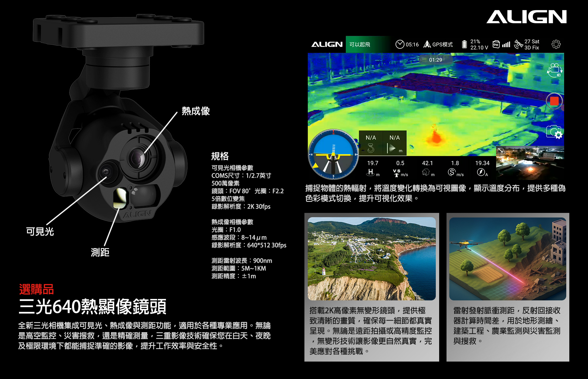Tap the attitude indicator compass dial
This screenshot has width=588, height=379.
pyautogui.click(x=333, y=154)
